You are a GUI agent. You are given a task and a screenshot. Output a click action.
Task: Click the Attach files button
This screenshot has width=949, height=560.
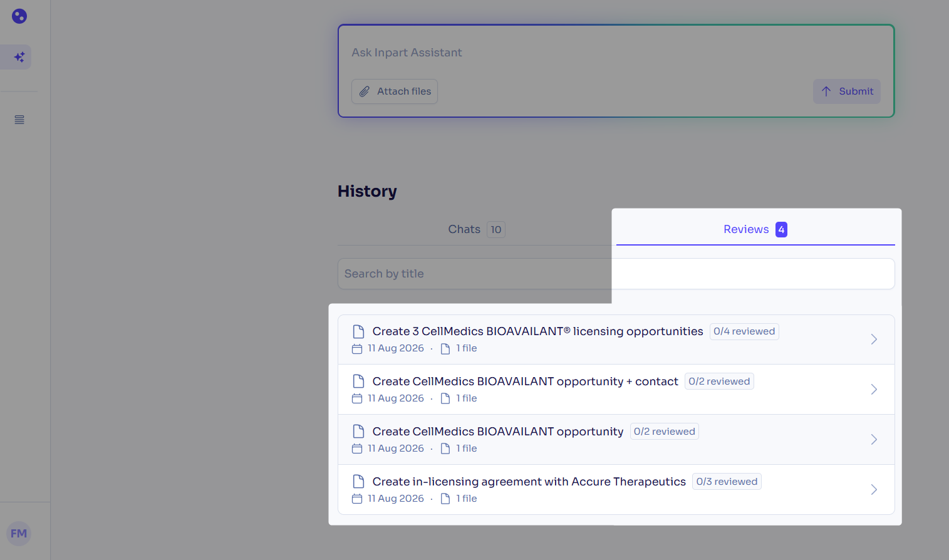click(x=395, y=91)
